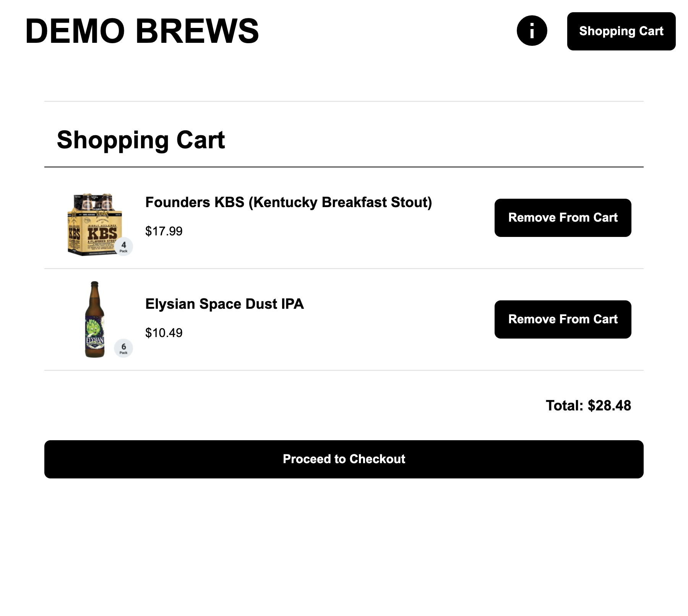Select the Founders KBS product title
The height and width of the screenshot is (616, 688).
pyautogui.click(x=289, y=202)
